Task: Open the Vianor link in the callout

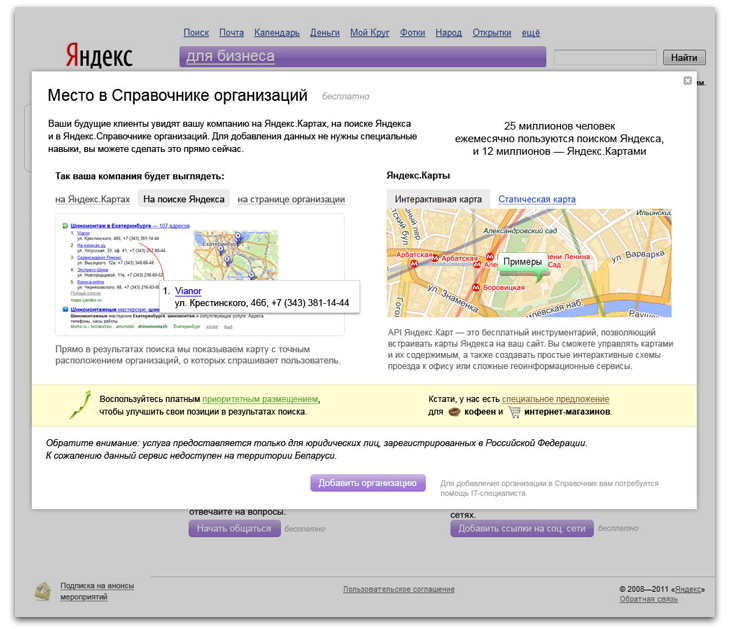Action: [x=188, y=291]
